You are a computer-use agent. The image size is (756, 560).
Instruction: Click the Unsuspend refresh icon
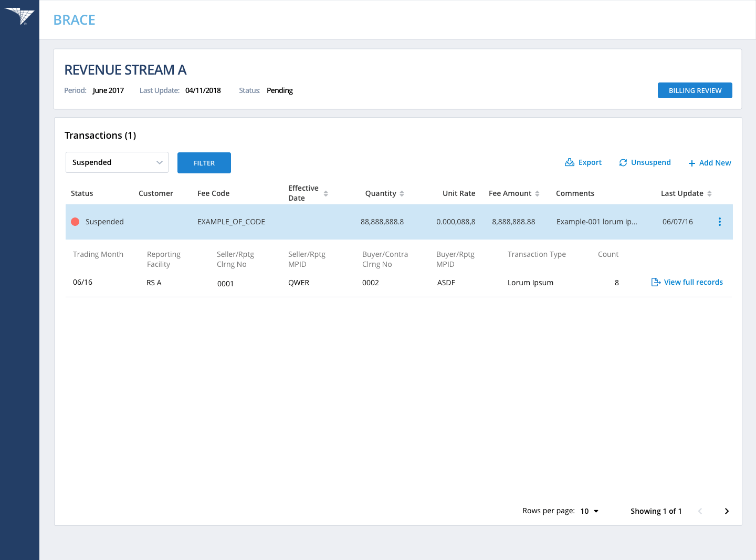[623, 163]
